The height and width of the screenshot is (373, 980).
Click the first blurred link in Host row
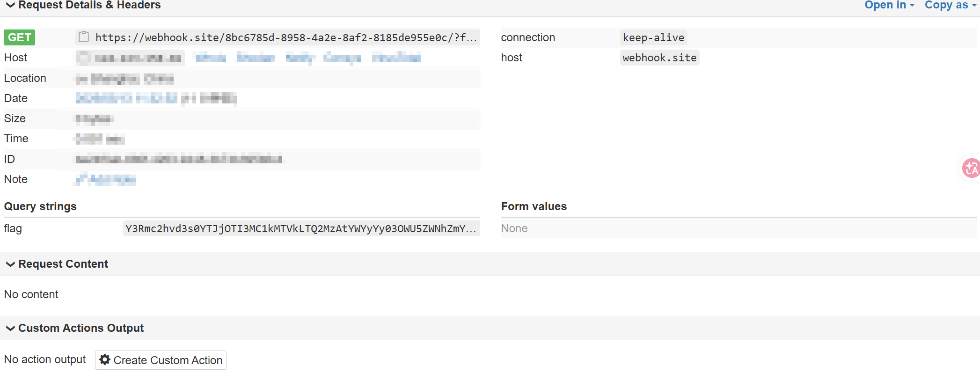click(x=211, y=58)
